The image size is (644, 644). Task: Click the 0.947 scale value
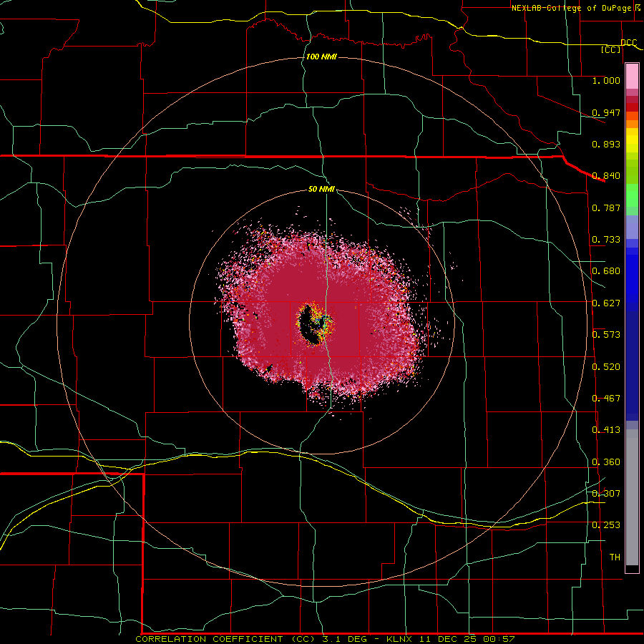[606, 112]
